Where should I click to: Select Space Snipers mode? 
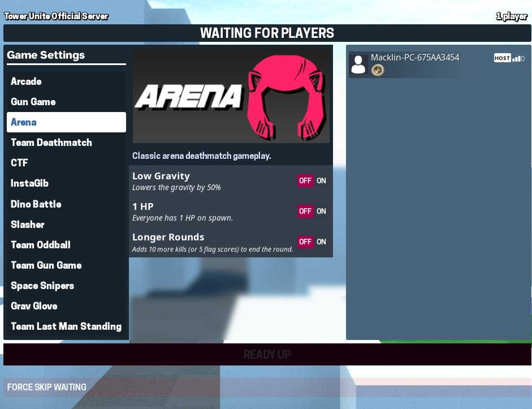pos(66,286)
